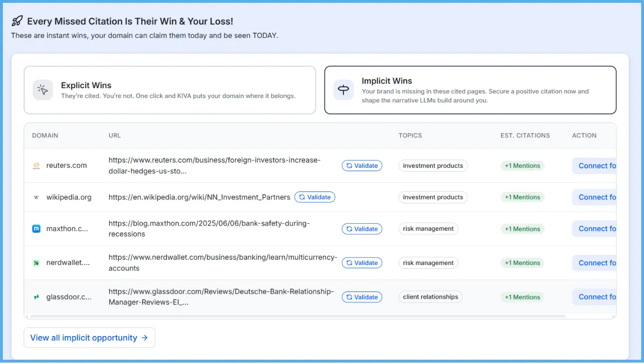The image size is (644, 364).
Task: Click the nerdwallet favicon
Action: pos(36,263)
